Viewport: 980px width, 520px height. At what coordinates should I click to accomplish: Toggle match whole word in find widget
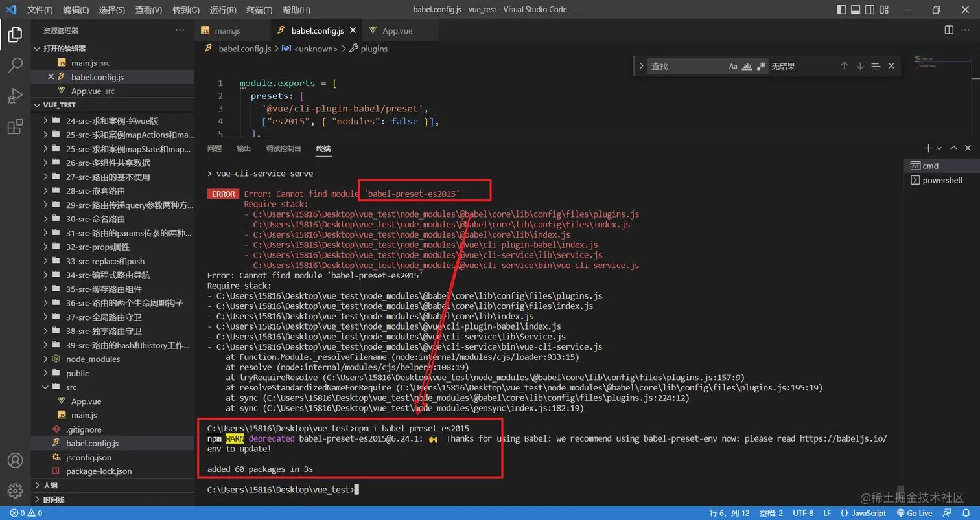[747, 66]
